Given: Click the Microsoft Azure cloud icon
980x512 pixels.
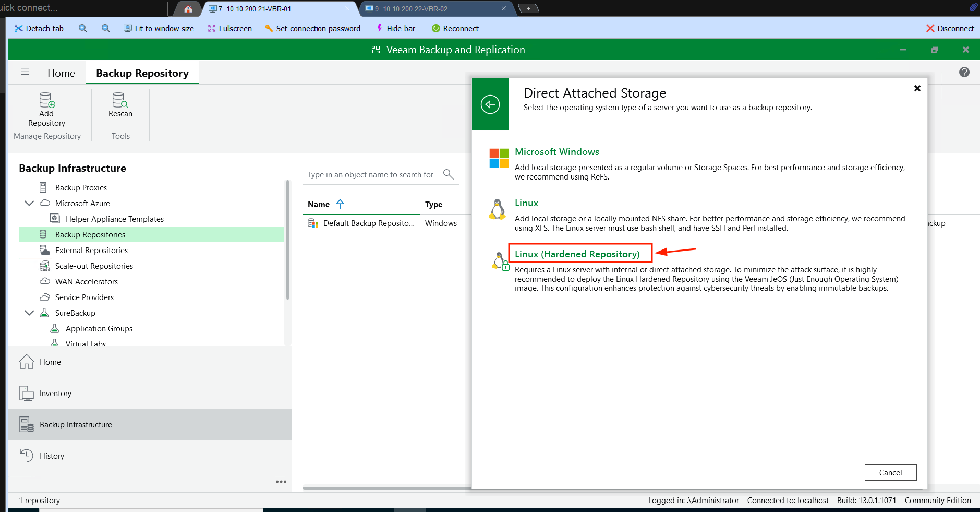Looking at the screenshot, I should (x=45, y=203).
